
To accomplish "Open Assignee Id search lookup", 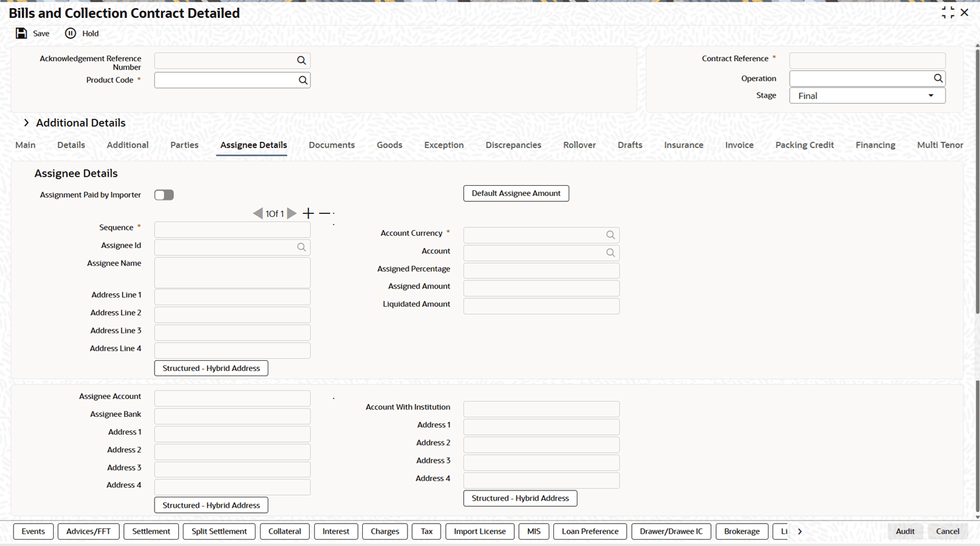I will pos(302,247).
